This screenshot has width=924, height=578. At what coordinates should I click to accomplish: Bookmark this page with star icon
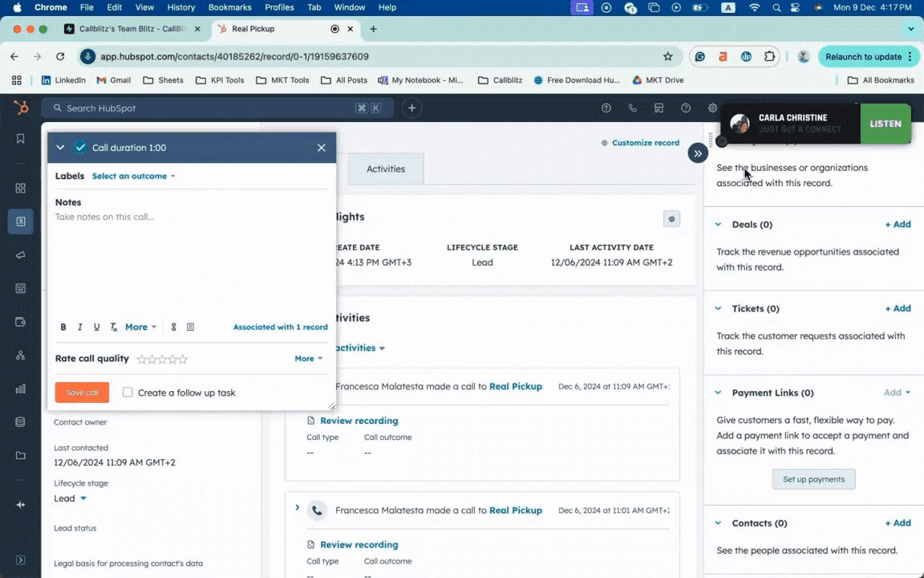tap(667, 57)
